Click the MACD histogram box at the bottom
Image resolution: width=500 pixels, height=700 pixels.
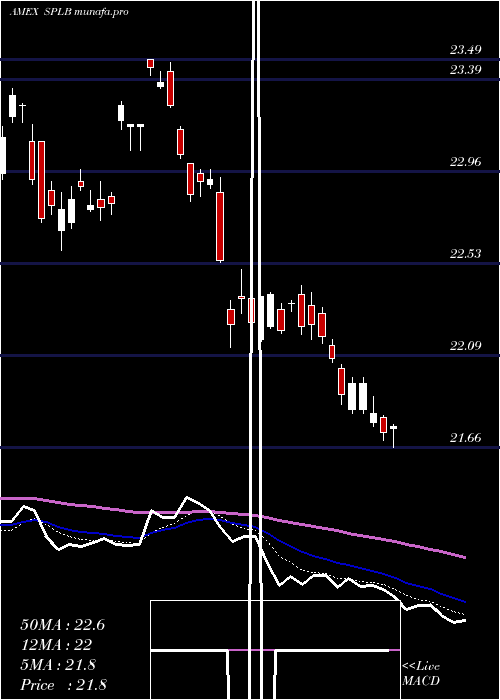pyautogui.click(x=275, y=650)
